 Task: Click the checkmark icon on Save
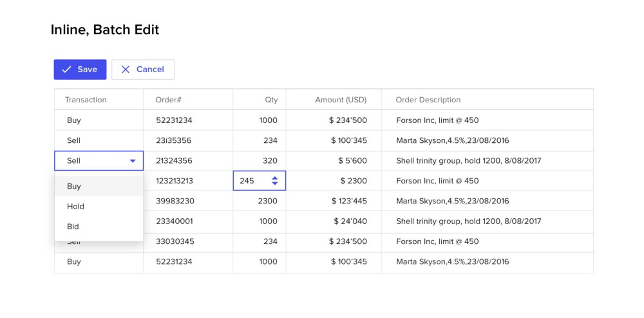66,70
